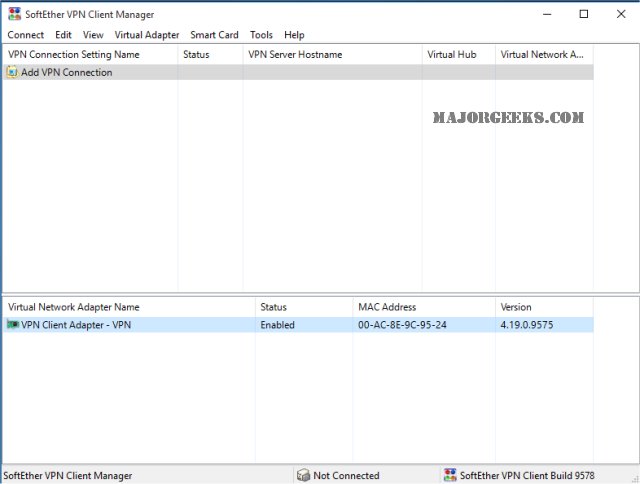Click the VPN Client Adapter network card icon
Viewport: 640px width, 484px height.
click(13, 325)
